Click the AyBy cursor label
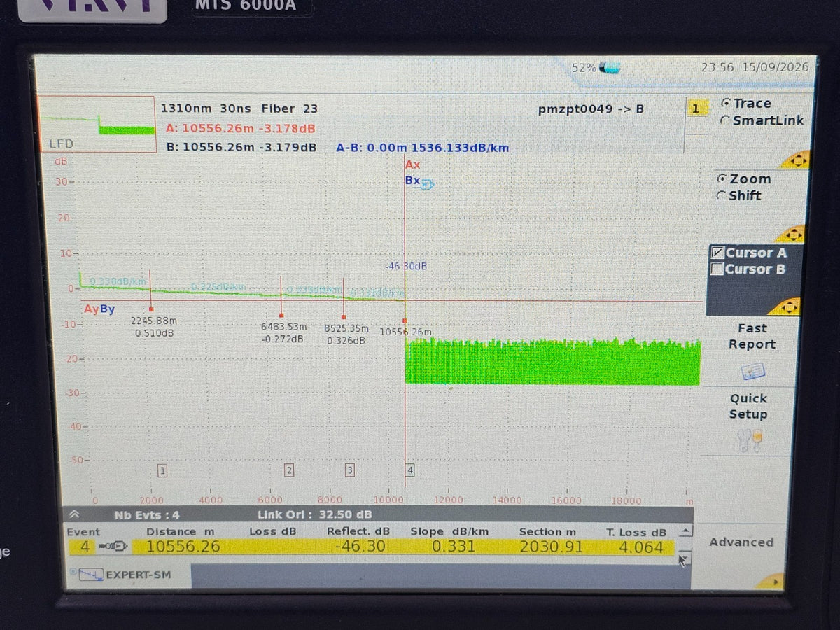Viewport: 840px width, 630px height. tap(99, 309)
